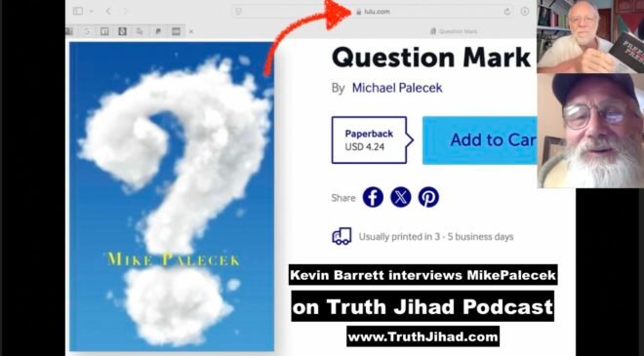Click 'Usually printed in 3 - 5 business days'
The height and width of the screenshot is (356, 644).
[436, 237]
